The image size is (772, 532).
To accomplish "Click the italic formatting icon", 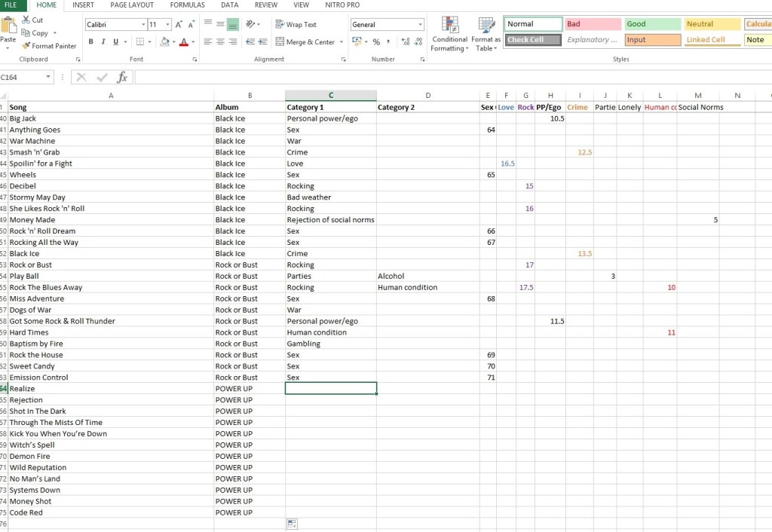I will pyautogui.click(x=103, y=42).
